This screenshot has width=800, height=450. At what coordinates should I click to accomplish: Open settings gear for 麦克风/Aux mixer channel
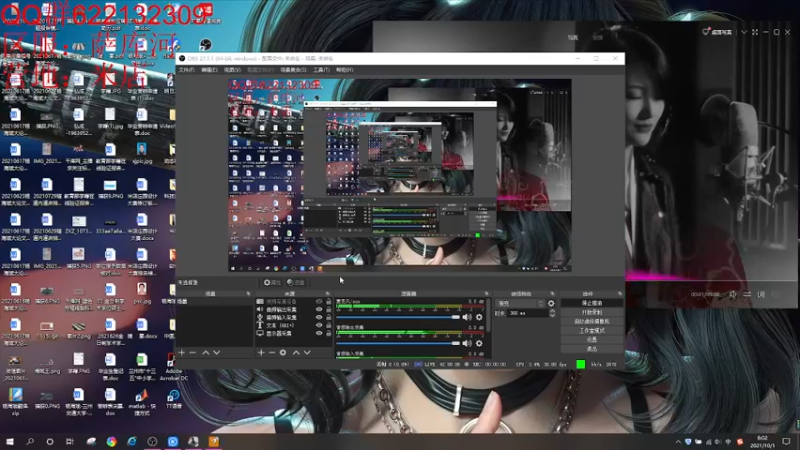click(479, 317)
